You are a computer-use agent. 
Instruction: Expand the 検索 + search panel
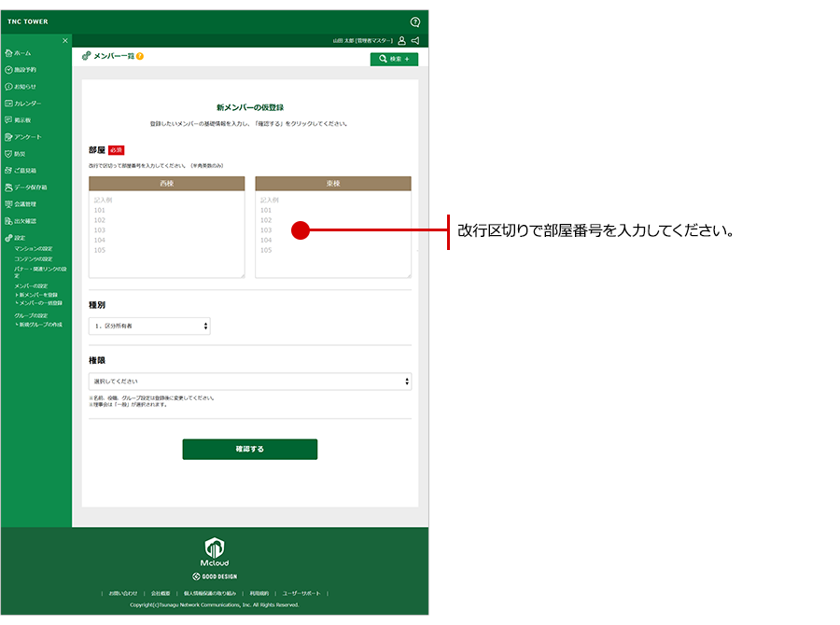pos(394,59)
